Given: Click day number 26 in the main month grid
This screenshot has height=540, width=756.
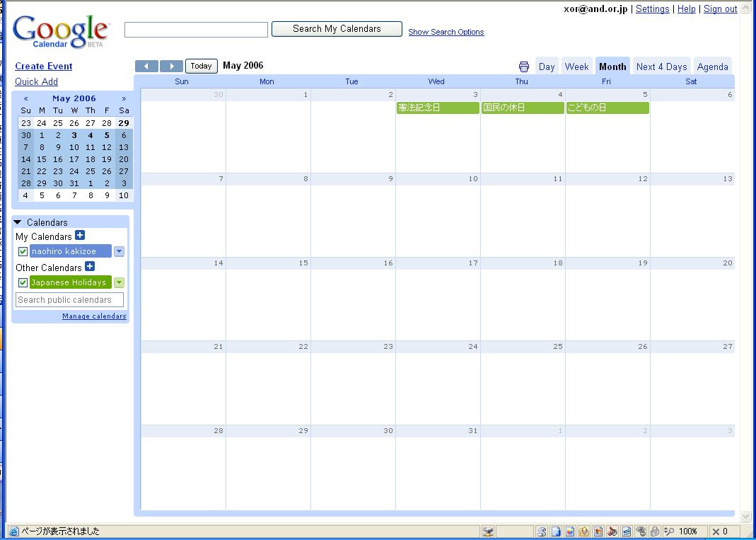Looking at the screenshot, I should click(x=643, y=347).
